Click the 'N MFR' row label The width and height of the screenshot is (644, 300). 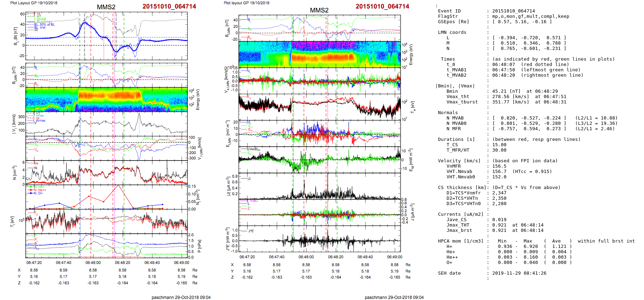pyautogui.click(x=453, y=129)
